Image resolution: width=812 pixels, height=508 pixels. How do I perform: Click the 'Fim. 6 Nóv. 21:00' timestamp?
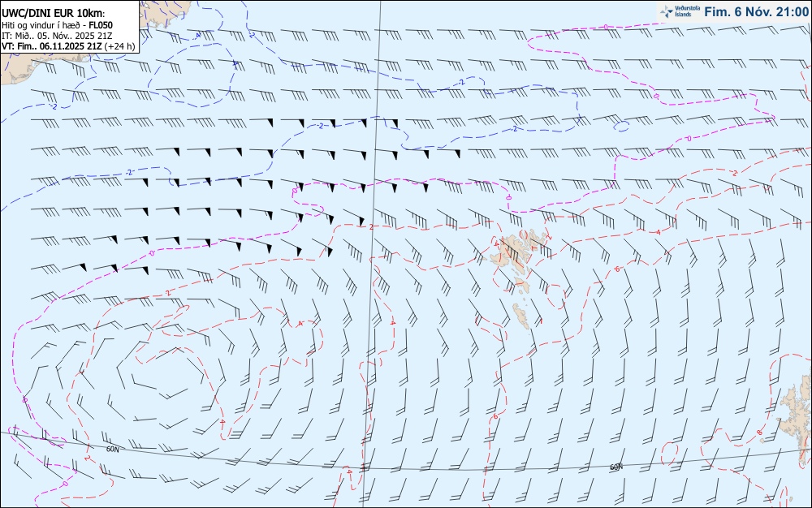pyautogui.click(x=756, y=11)
